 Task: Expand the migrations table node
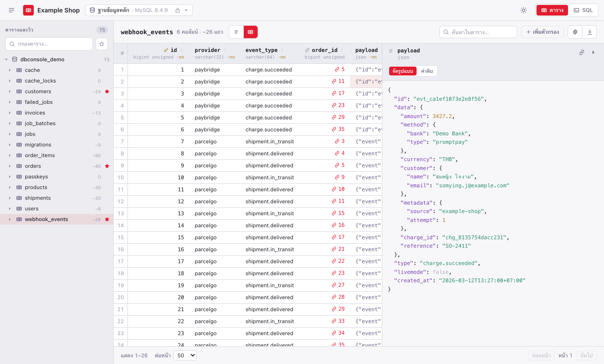click(10, 145)
